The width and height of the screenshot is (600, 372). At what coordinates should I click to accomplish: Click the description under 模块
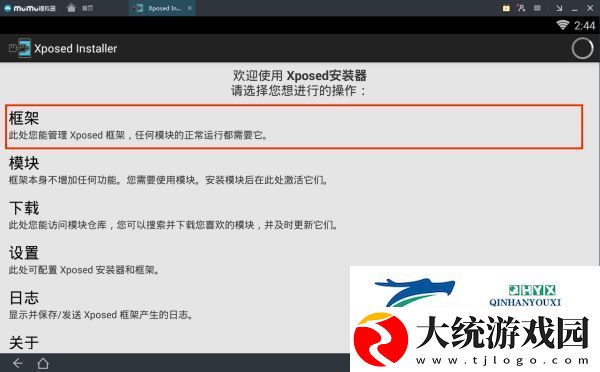tap(168, 180)
